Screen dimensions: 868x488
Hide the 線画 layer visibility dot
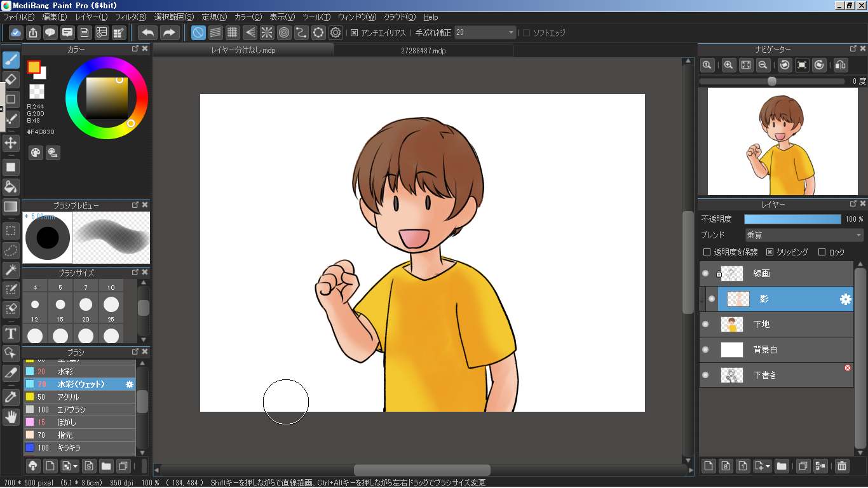705,273
